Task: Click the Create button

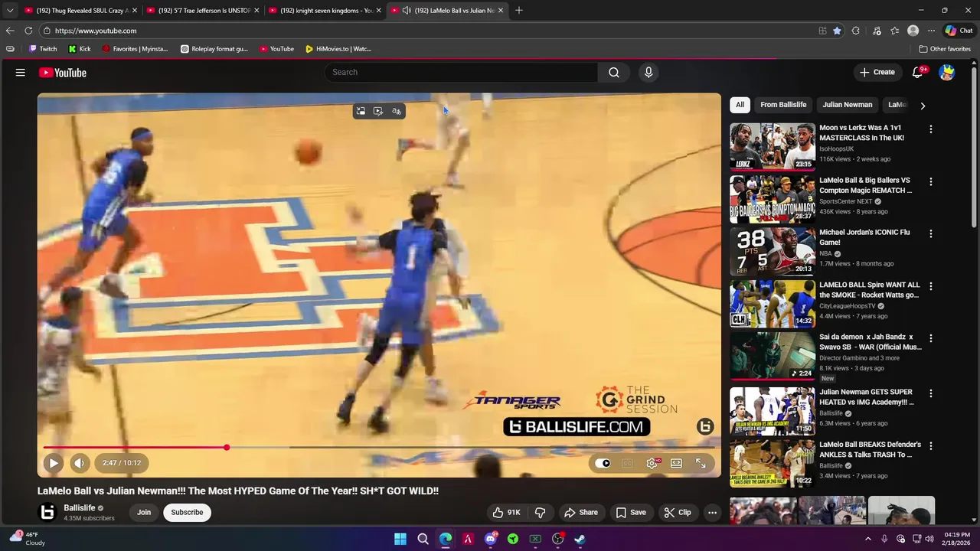Action: point(877,72)
